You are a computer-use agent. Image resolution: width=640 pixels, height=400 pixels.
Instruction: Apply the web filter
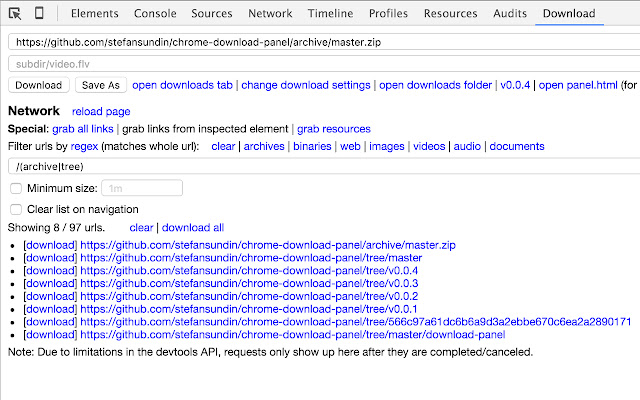click(350, 146)
